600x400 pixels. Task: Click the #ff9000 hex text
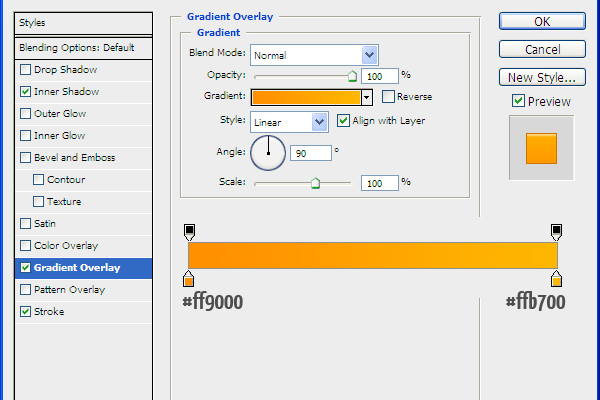(213, 302)
